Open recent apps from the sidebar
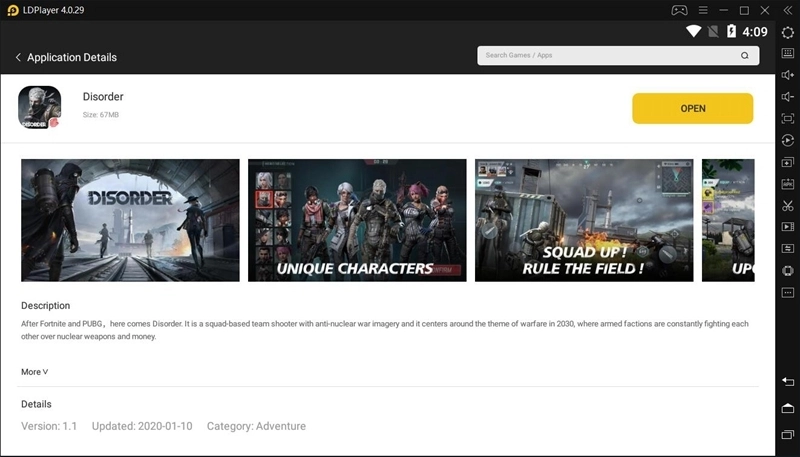Image resolution: width=800 pixels, height=457 pixels. click(788, 434)
